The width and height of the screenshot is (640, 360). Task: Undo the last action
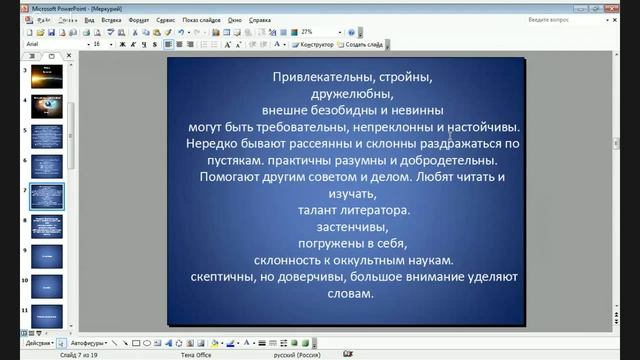point(181,32)
